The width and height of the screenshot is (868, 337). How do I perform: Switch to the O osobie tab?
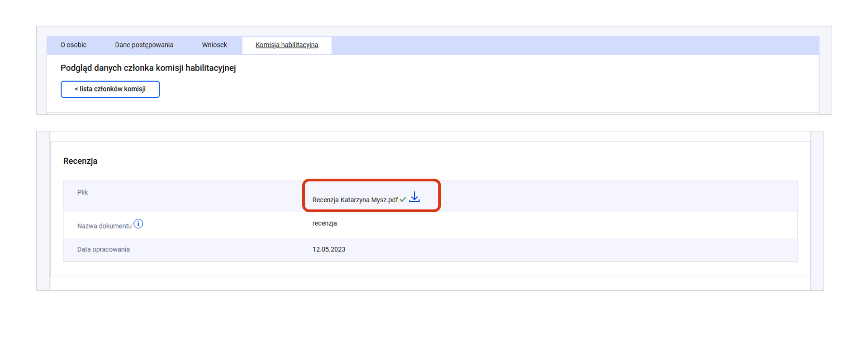pyautogui.click(x=73, y=45)
